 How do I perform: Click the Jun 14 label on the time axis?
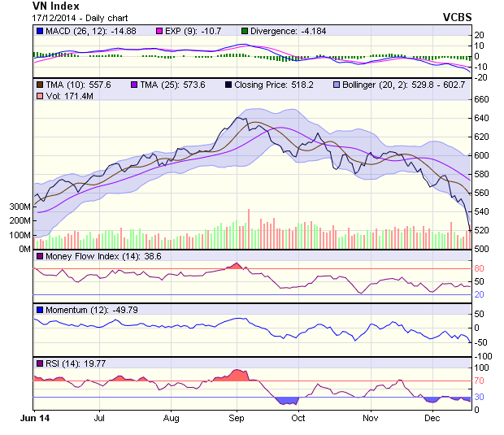coord(34,418)
